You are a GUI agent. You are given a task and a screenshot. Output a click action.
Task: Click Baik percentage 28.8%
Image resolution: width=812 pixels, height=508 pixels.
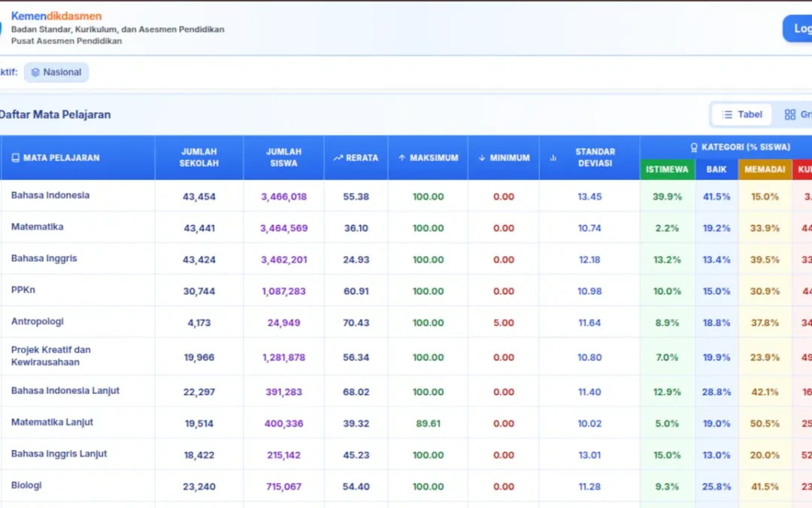(717, 392)
